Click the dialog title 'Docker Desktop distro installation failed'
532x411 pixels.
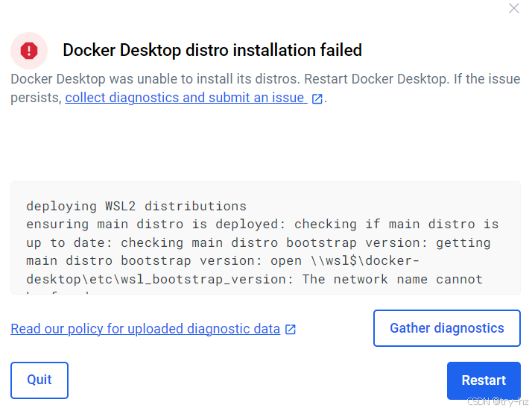(x=212, y=50)
